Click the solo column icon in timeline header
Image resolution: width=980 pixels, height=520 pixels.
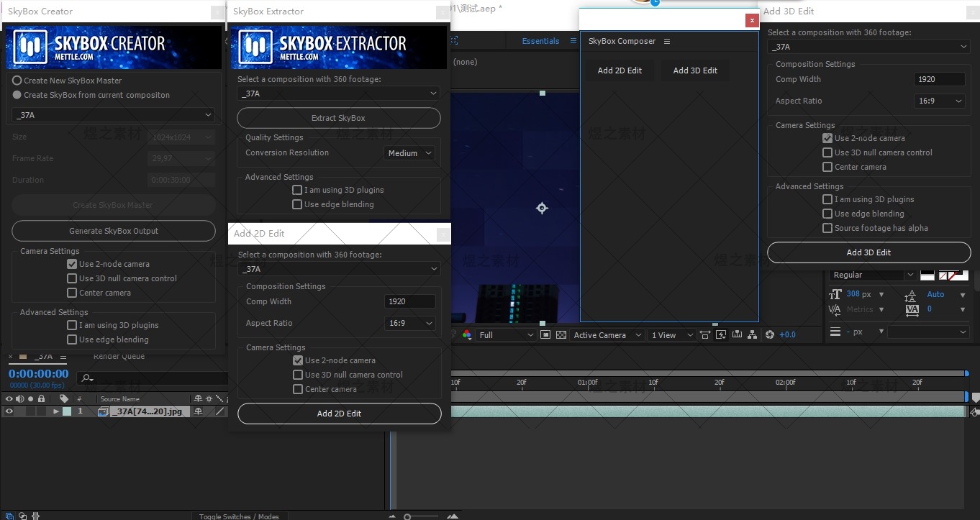(x=30, y=399)
